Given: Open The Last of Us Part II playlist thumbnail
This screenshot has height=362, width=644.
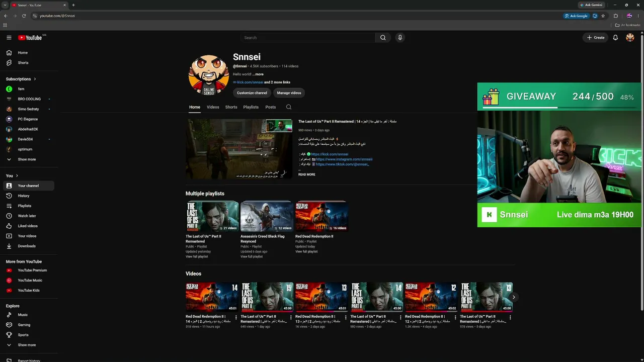Looking at the screenshot, I should pyautogui.click(x=212, y=216).
